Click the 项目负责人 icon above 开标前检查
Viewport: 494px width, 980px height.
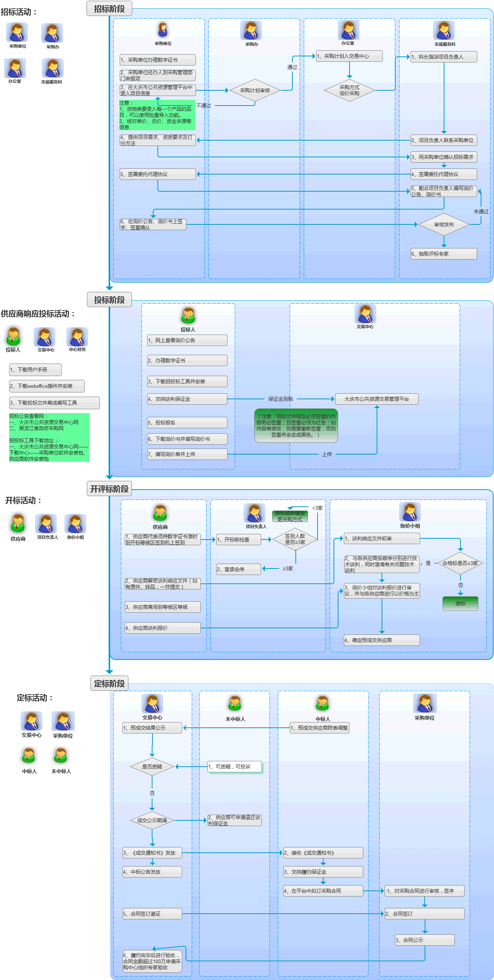(x=254, y=513)
